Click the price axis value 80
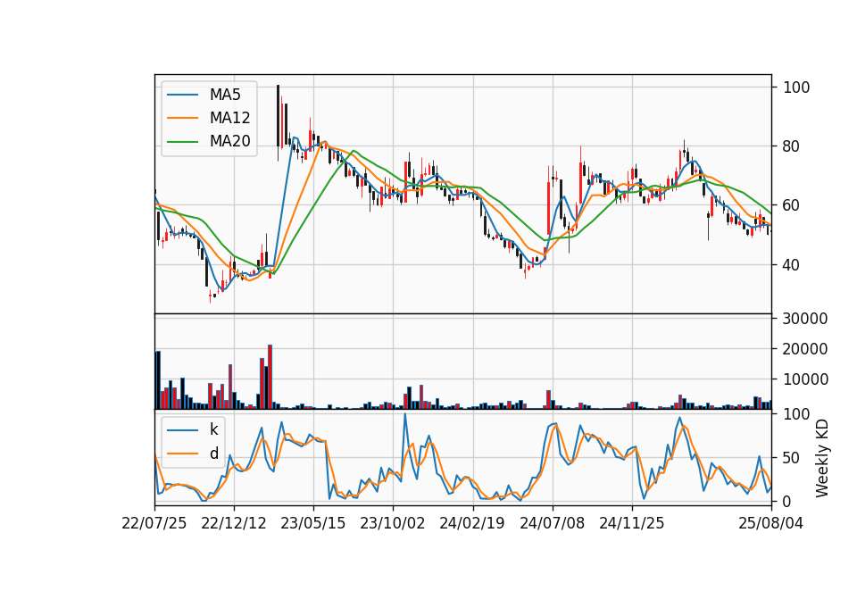The height and width of the screenshot is (616, 857). (x=792, y=146)
